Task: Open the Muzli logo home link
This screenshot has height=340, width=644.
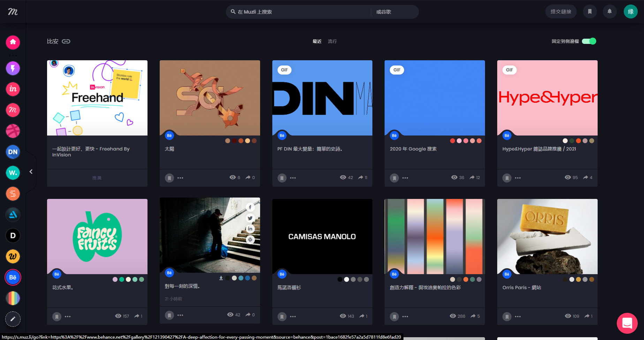Action: [13, 12]
